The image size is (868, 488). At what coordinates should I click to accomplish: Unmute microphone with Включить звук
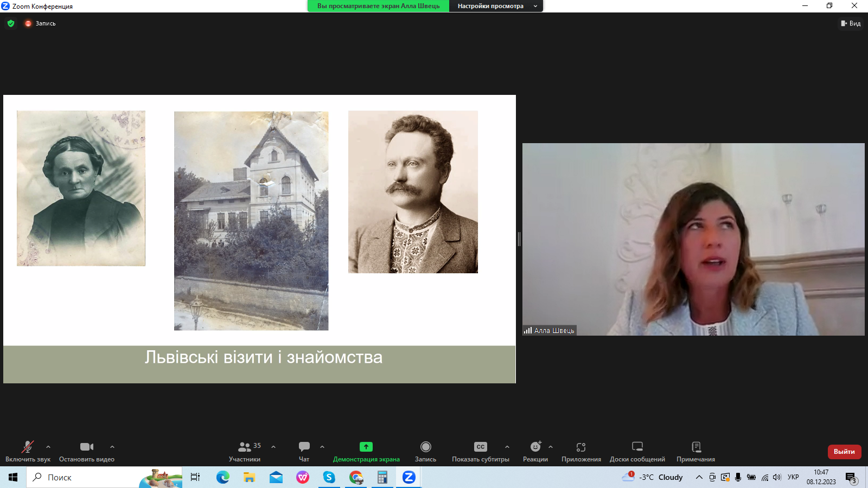click(28, 447)
